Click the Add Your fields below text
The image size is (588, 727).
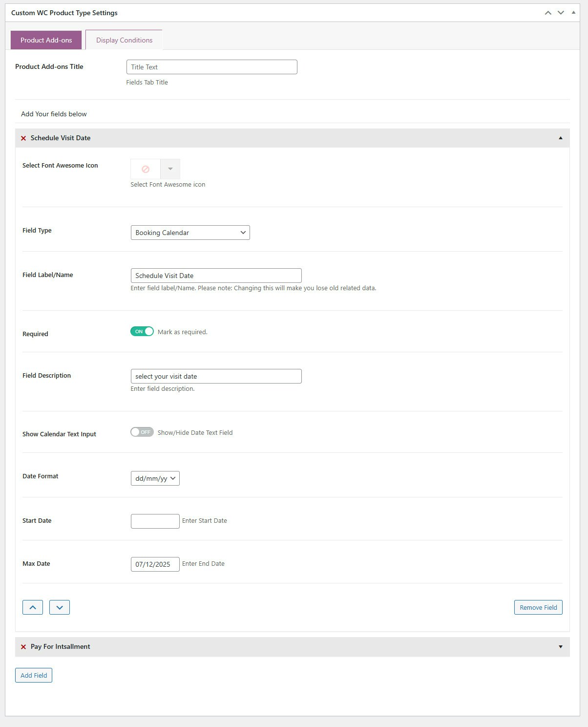pos(54,114)
